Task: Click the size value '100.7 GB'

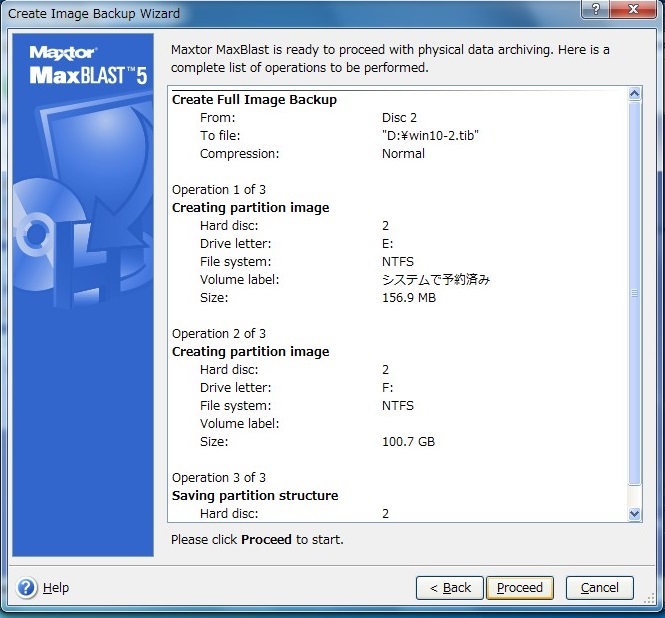Action: 408,442
